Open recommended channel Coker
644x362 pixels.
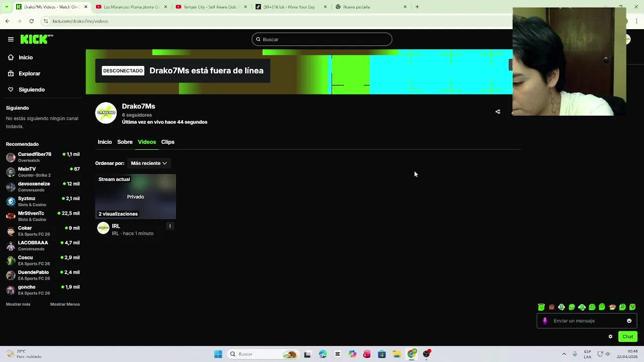pos(43,231)
